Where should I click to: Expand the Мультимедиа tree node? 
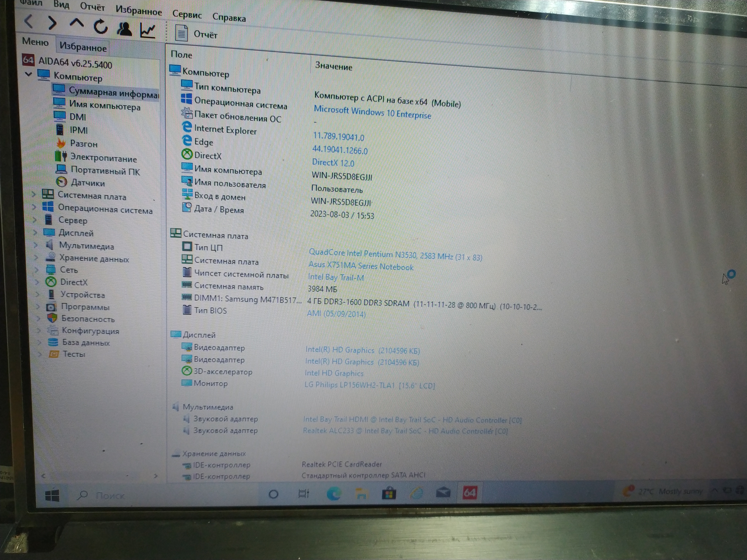(36, 245)
